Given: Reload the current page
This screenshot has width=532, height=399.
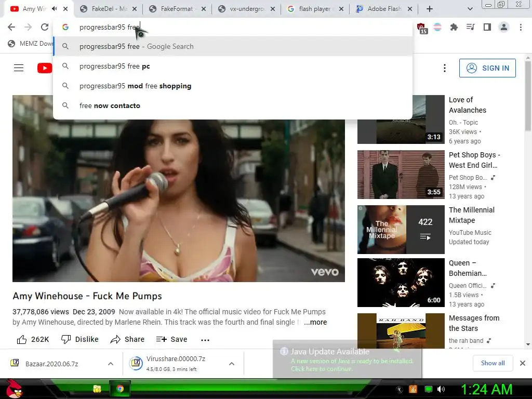Looking at the screenshot, I should click(45, 27).
